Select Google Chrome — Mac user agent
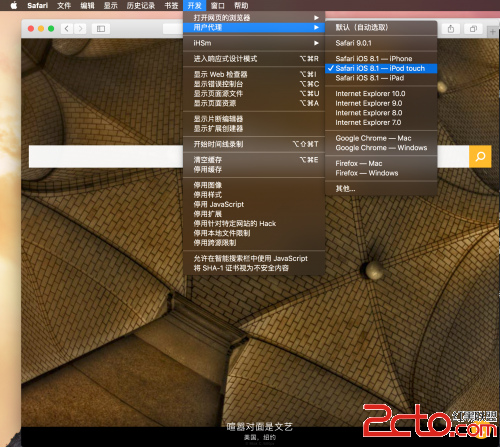 [381, 138]
